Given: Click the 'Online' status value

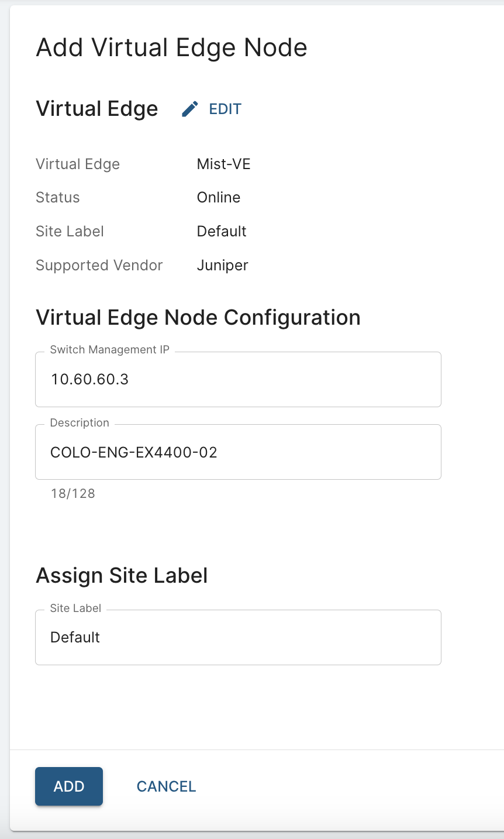Looking at the screenshot, I should (x=219, y=197).
